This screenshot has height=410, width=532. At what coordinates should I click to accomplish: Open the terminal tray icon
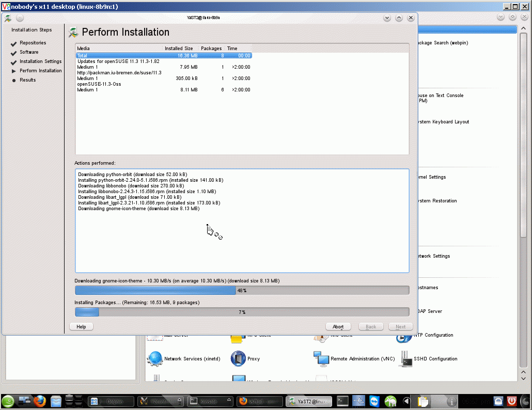pos(342,402)
